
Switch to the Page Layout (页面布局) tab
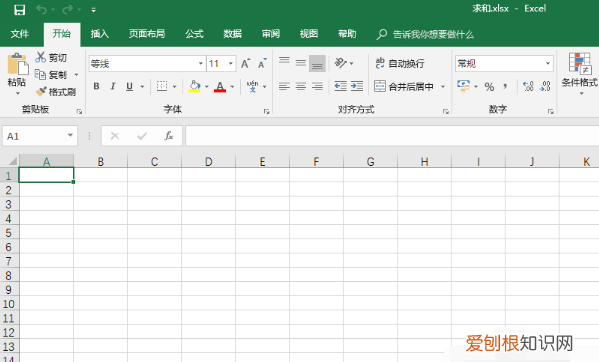pyautogui.click(x=147, y=34)
